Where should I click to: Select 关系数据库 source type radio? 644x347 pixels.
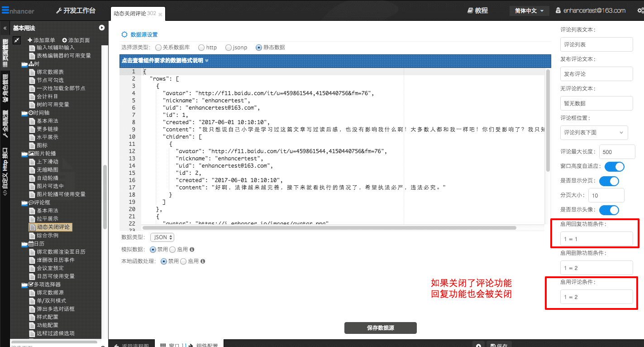pyautogui.click(x=158, y=47)
